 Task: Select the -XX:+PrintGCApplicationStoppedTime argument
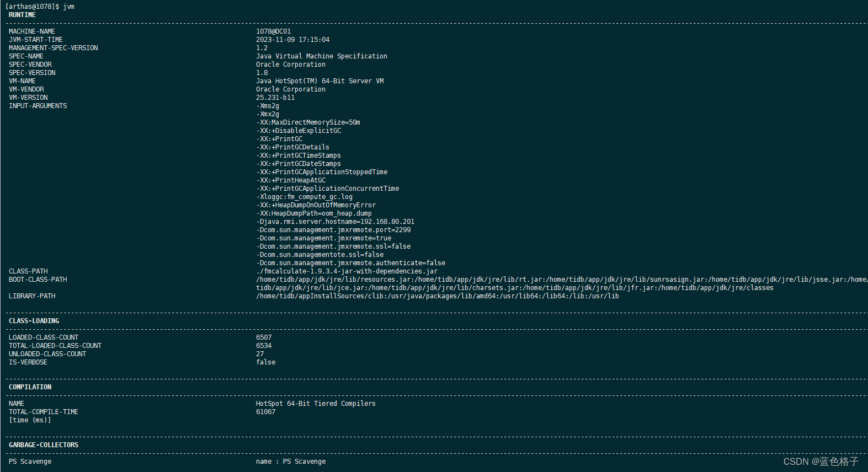coord(322,172)
